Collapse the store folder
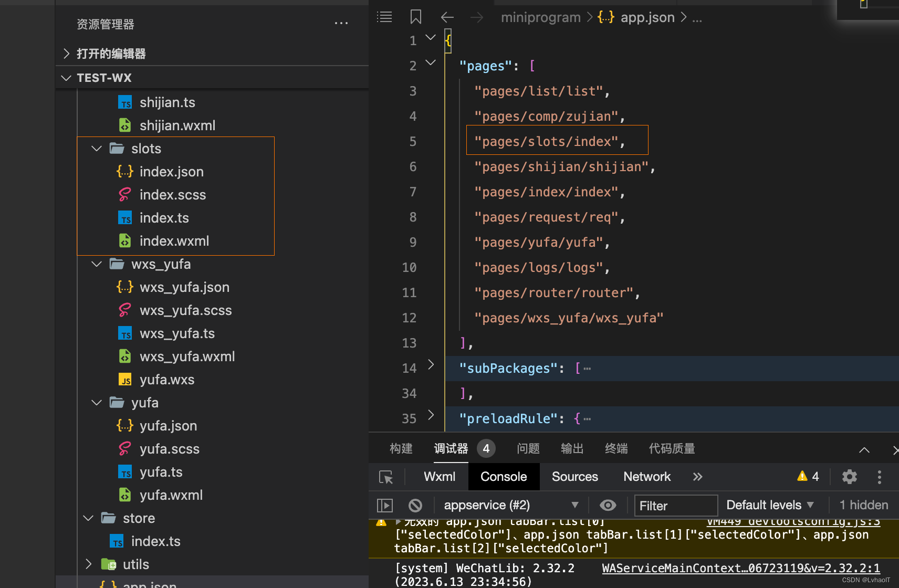 click(x=88, y=518)
